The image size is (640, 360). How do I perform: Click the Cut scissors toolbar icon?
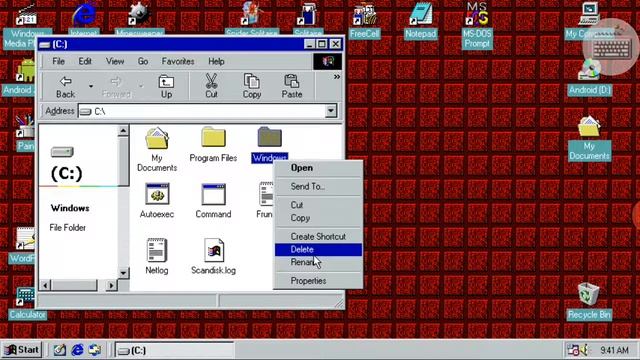[x=211, y=87]
